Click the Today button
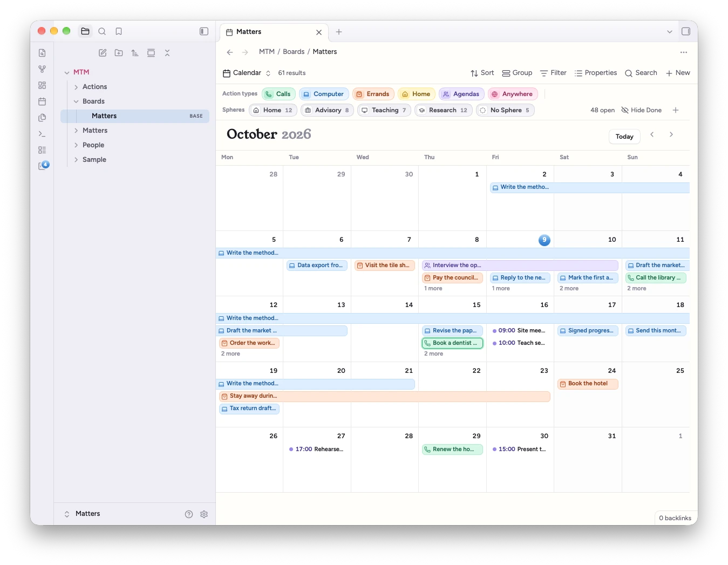728x565 pixels. tap(624, 137)
